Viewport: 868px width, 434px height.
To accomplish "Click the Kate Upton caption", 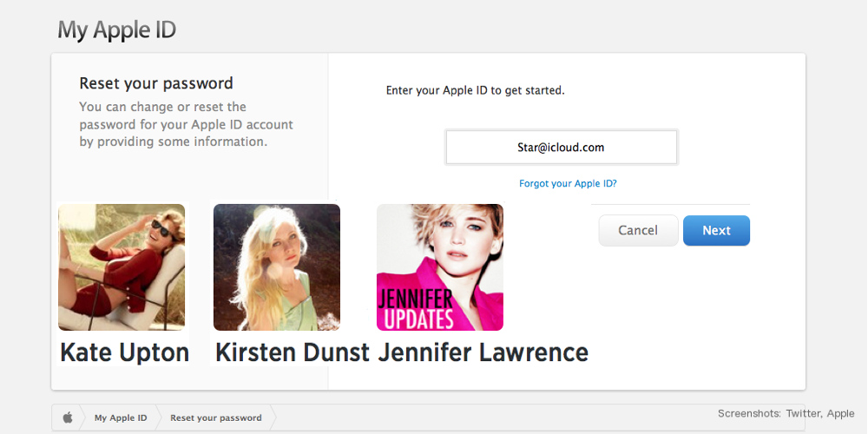I will pos(124,352).
